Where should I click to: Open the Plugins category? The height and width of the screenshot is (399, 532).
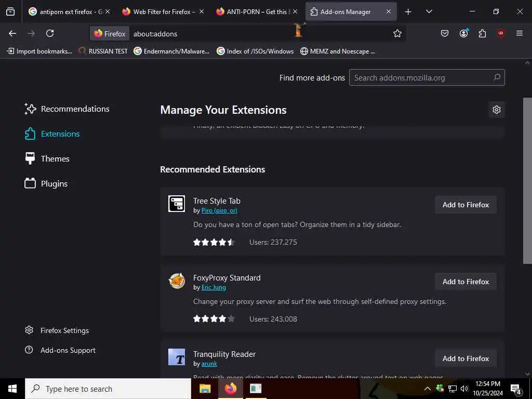[46, 183]
